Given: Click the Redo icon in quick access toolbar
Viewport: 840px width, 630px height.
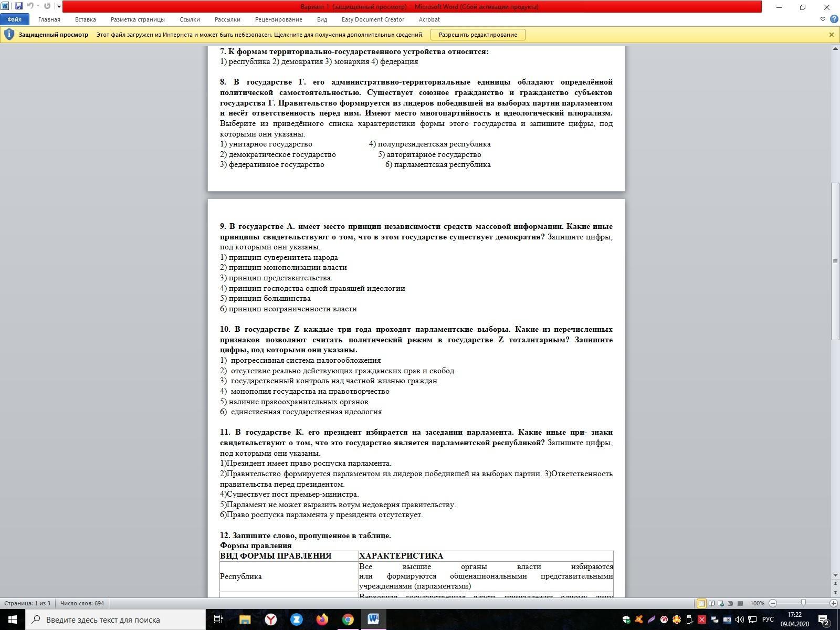Looking at the screenshot, I should (47, 6).
